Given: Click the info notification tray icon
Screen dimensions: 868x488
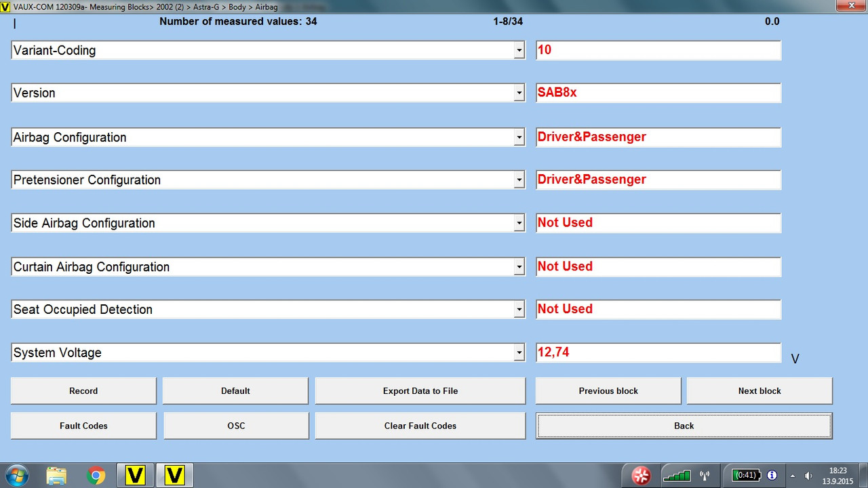Looking at the screenshot, I should point(772,476).
